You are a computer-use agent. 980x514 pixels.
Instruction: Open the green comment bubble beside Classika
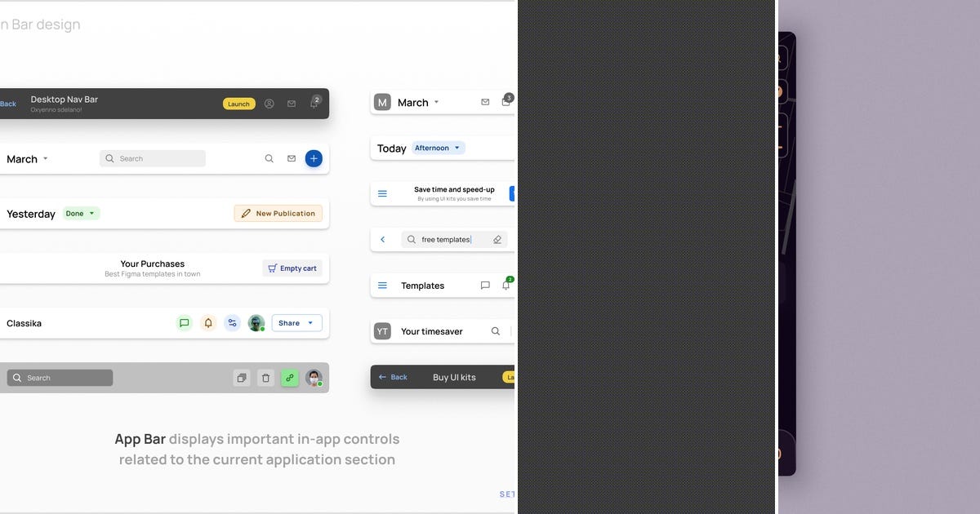[185, 323]
